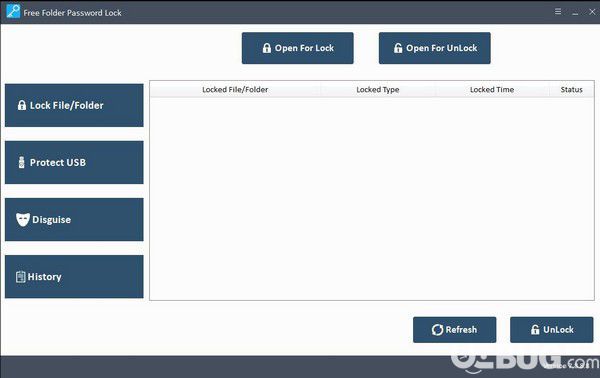The height and width of the screenshot is (378, 600).
Task: Sort by Locked Time column header
Action: point(492,90)
